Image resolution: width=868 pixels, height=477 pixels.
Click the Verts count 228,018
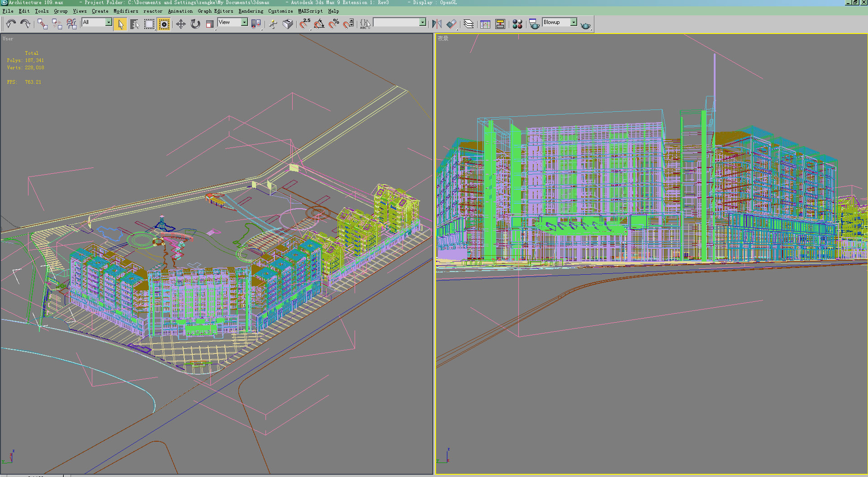coord(34,68)
